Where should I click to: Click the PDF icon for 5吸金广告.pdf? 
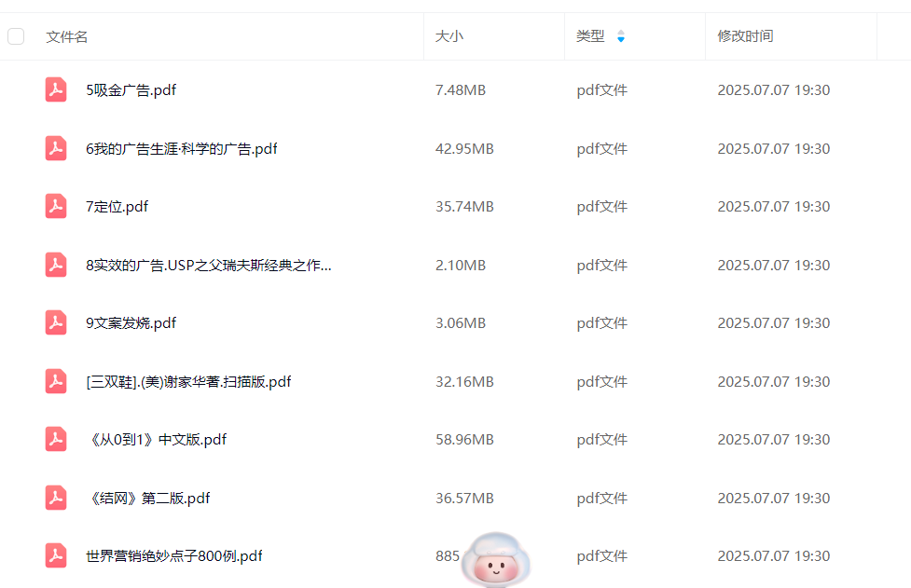tap(56, 90)
